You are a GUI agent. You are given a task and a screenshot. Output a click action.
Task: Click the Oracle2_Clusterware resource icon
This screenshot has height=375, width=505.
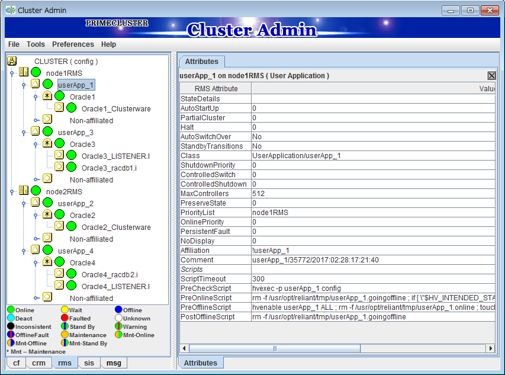point(59,226)
